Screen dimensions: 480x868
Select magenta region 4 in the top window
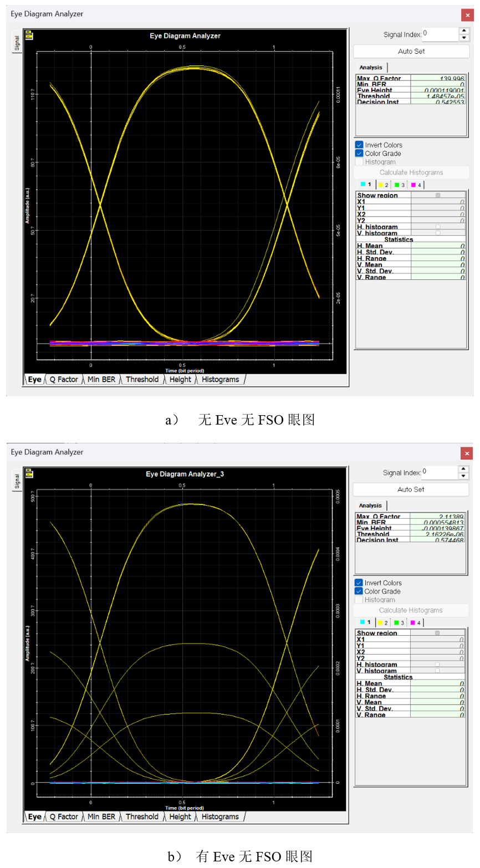pos(416,185)
